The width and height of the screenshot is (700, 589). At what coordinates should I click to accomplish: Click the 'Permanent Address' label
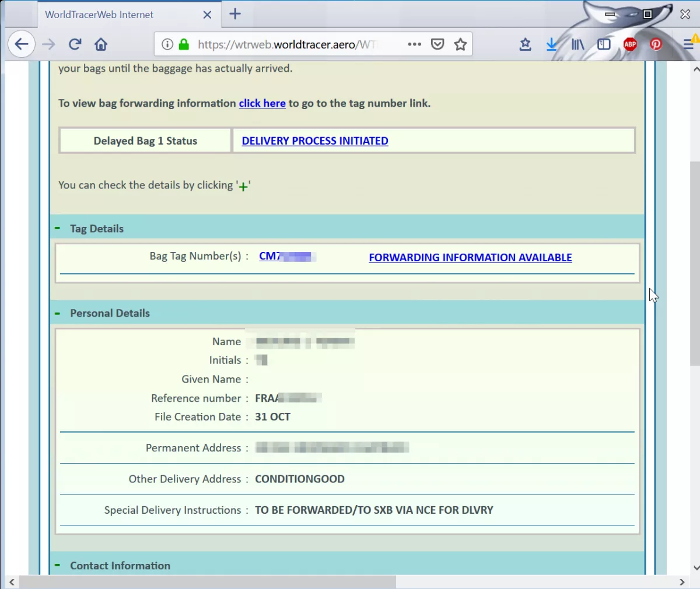pyautogui.click(x=193, y=448)
